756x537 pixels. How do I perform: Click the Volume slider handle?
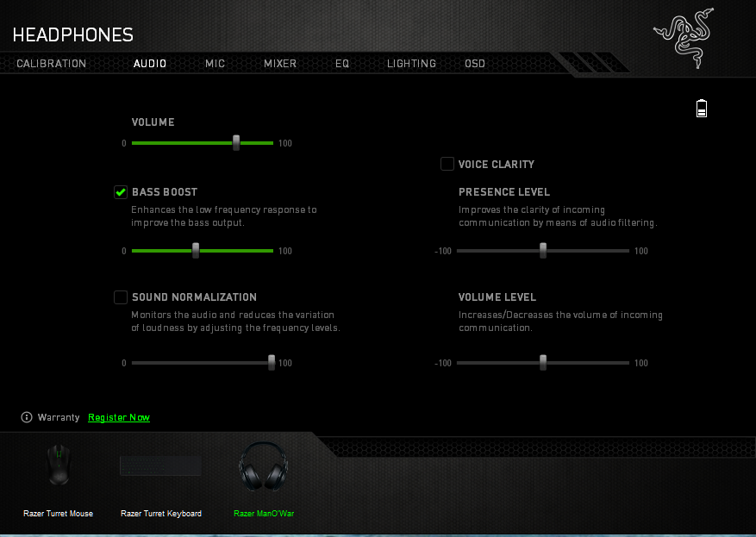(x=236, y=143)
